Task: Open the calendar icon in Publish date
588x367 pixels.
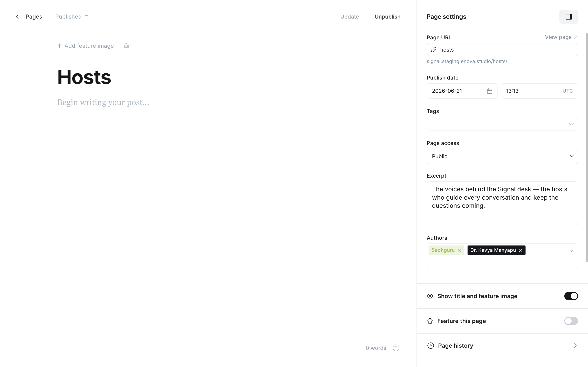Action: point(490,91)
